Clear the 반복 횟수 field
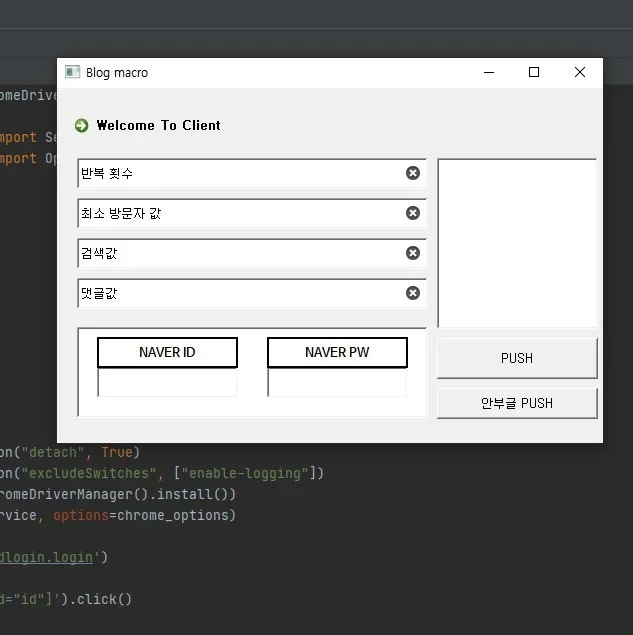Viewport: 633px width, 635px height. (413, 173)
